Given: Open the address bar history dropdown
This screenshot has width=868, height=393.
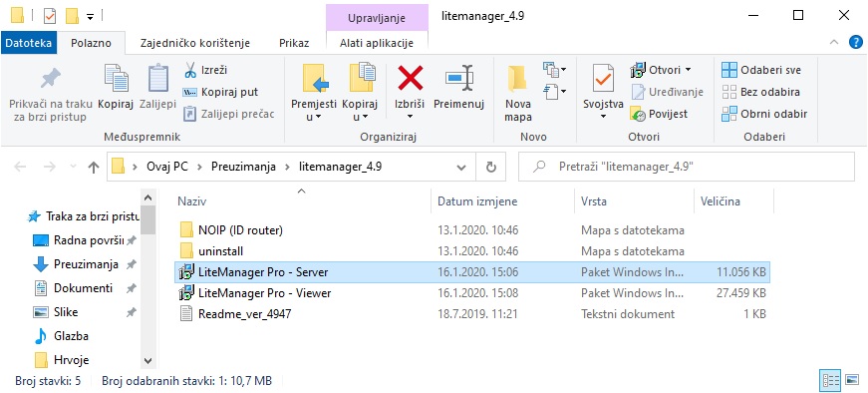Looking at the screenshot, I should tap(461, 167).
